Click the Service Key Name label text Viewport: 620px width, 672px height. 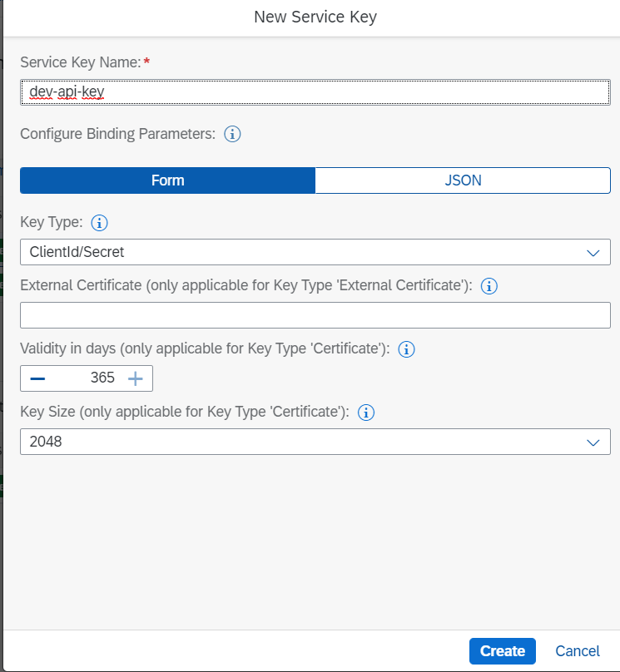pyautogui.click(x=79, y=62)
